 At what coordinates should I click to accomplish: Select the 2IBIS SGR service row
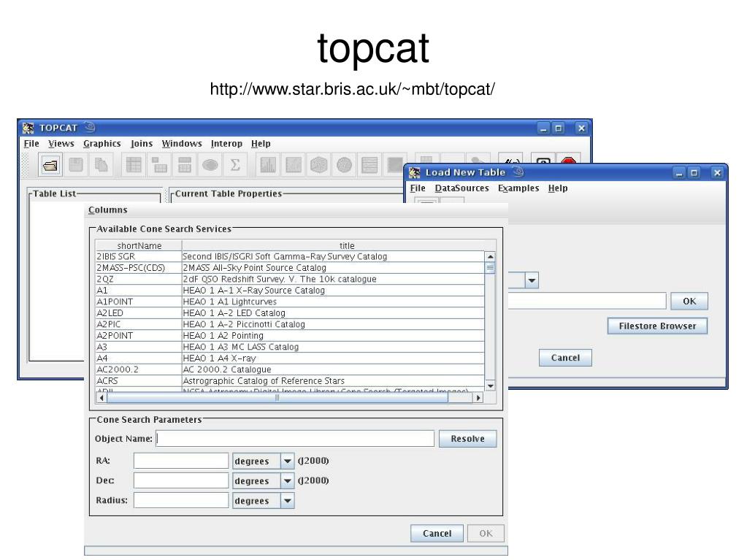[x=290, y=257]
